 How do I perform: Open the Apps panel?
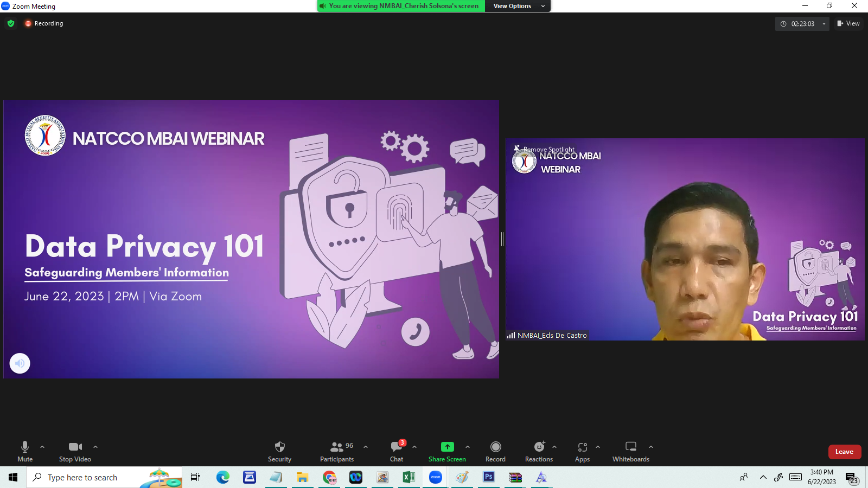[x=582, y=452]
